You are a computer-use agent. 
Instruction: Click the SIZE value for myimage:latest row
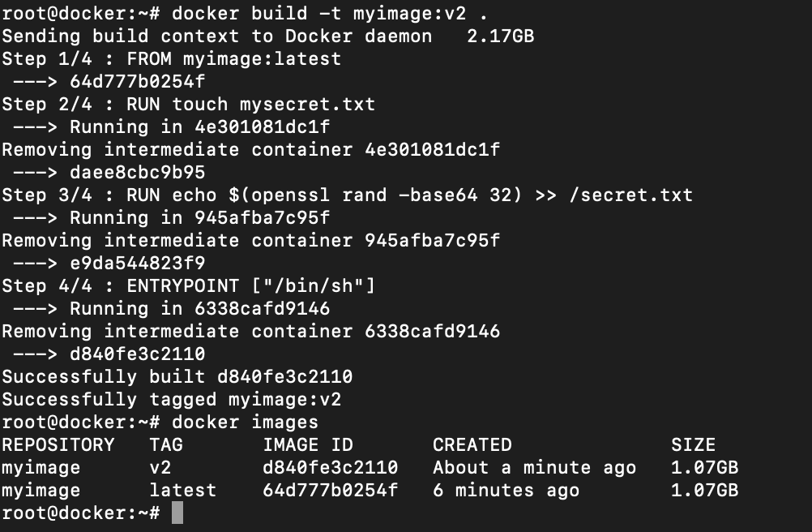coord(704,490)
